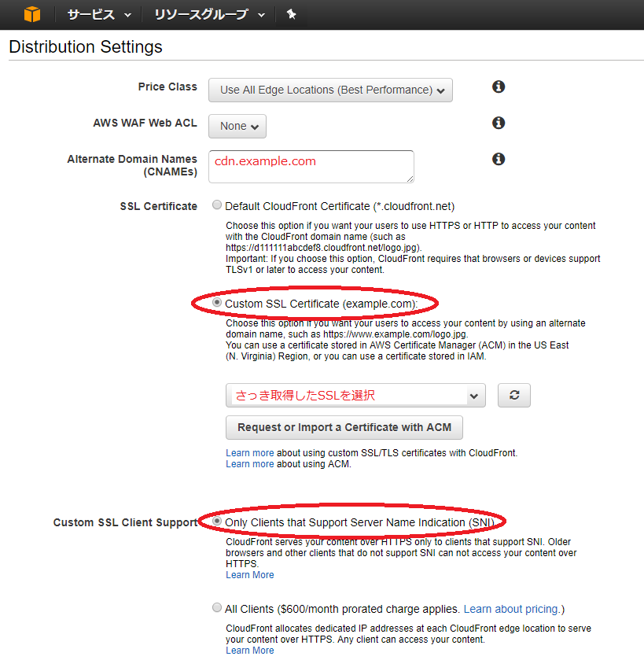Viewport: 644px width, 660px height.
Task: Show info for Alternate Domain Names
Action: (x=499, y=159)
